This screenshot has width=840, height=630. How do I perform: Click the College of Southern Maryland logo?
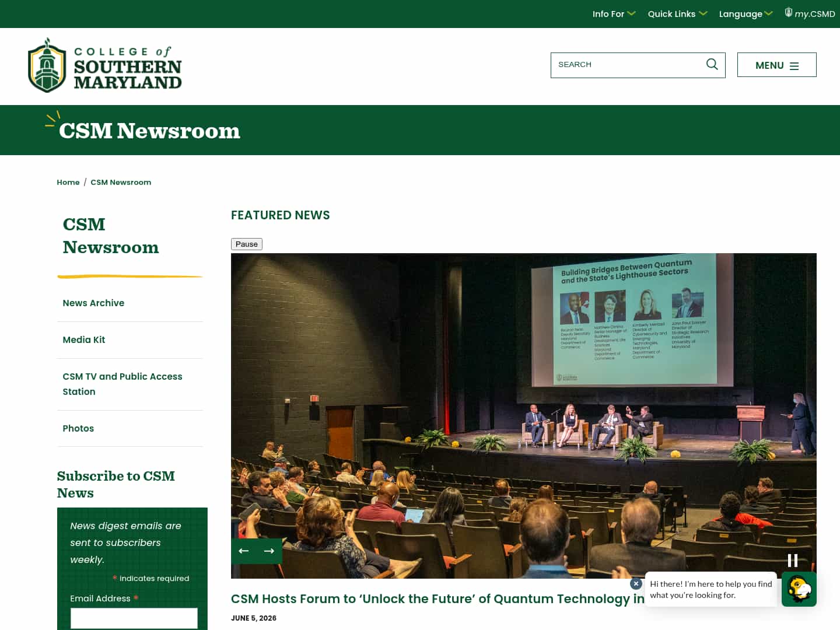(105, 66)
